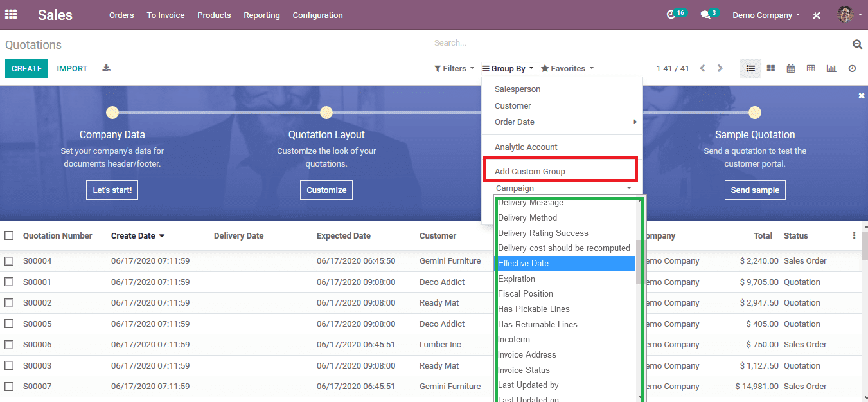Check the box for quotation S00003
The width and height of the screenshot is (868, 402).
click(9, 365)
